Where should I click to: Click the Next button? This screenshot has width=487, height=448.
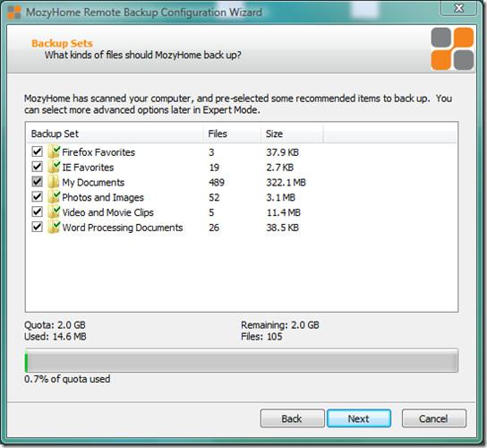tap(359, 418)
